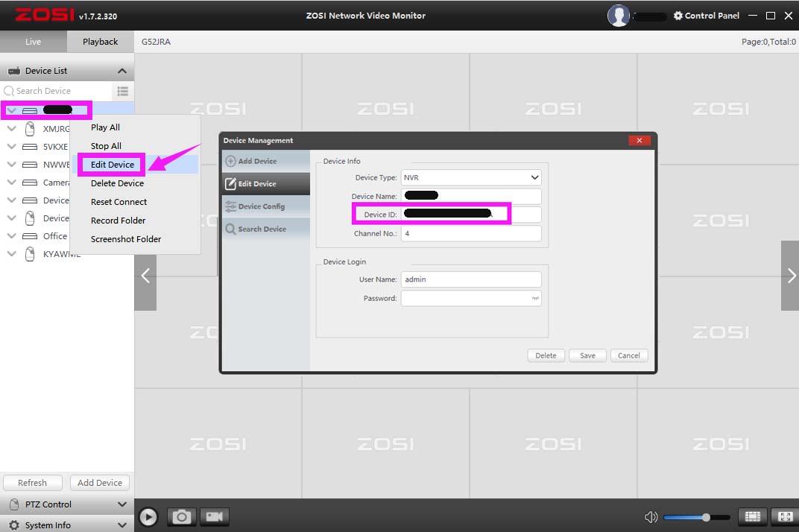
Task: Open the Device Type NVR dropdown
Action: pos(471,177)
